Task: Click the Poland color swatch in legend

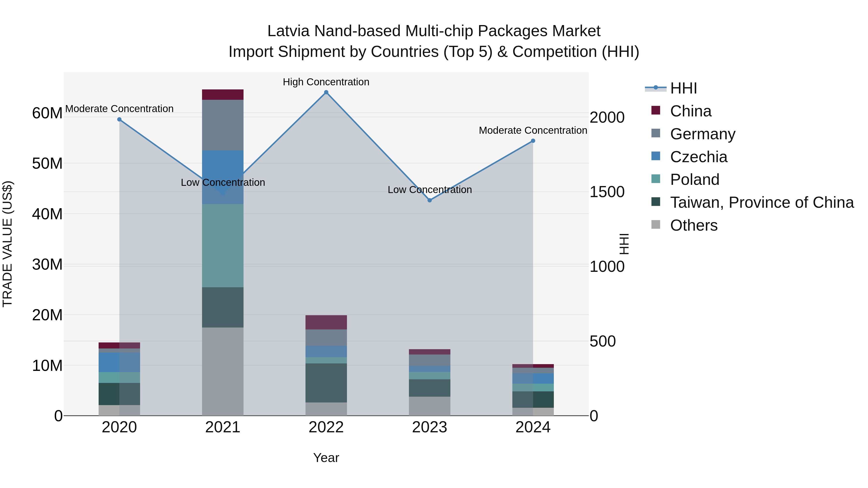Action: (656, 179)
